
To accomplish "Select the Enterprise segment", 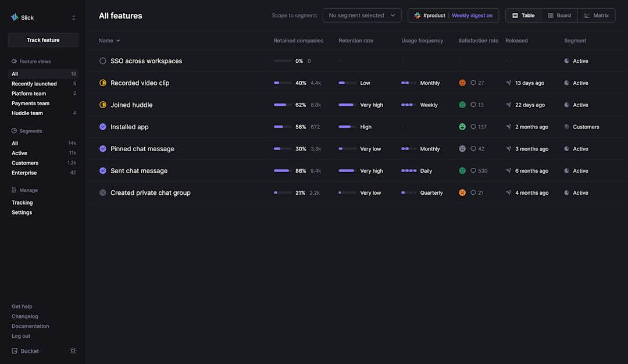I will click(24, 173).
